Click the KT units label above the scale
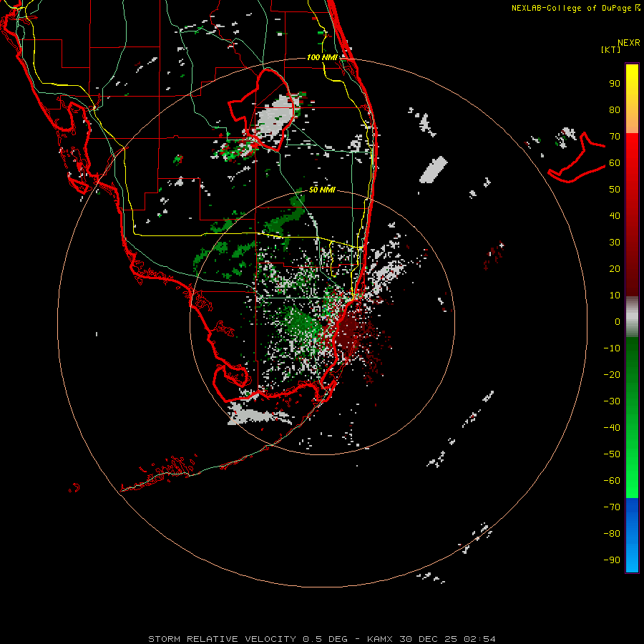This screenshot has width=644, height=644. point(611,49)
